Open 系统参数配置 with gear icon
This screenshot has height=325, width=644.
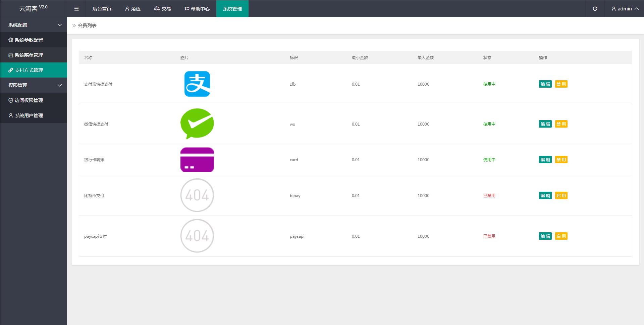tap(29, 40)
